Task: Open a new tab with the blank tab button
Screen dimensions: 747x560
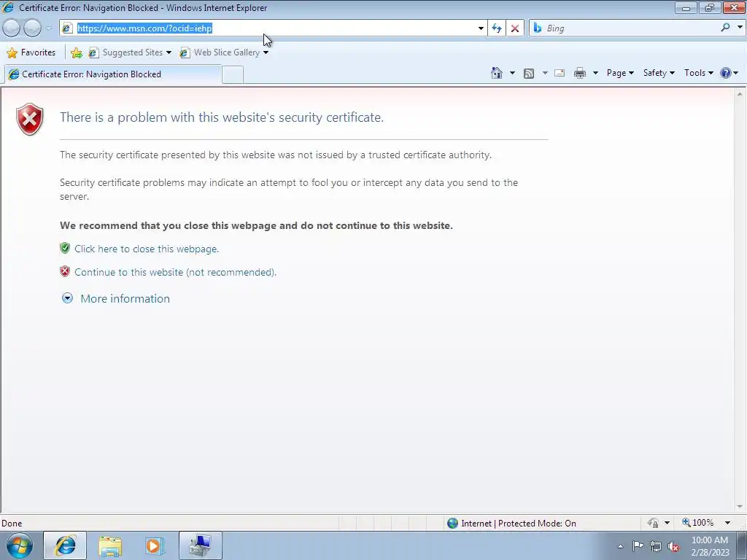Action: [233, 75]
